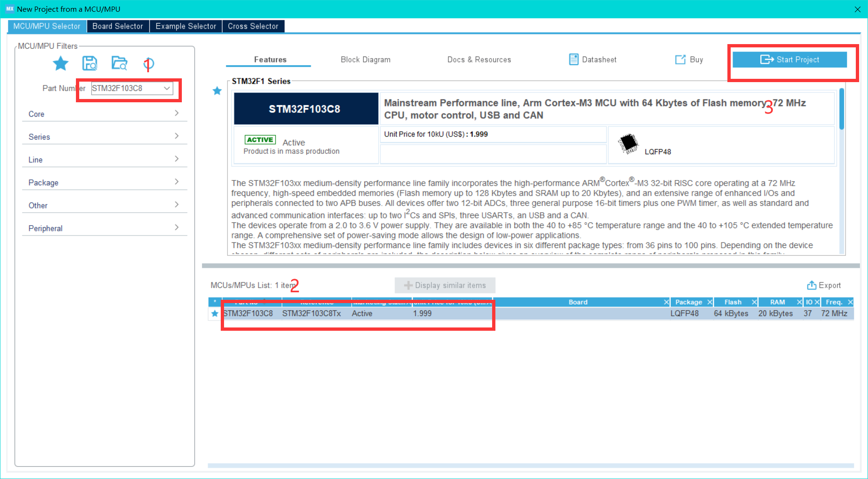The height and width of the screenshot is (479, 868).
Task: Remove the Package column via its X
Action: pos(710,302)
